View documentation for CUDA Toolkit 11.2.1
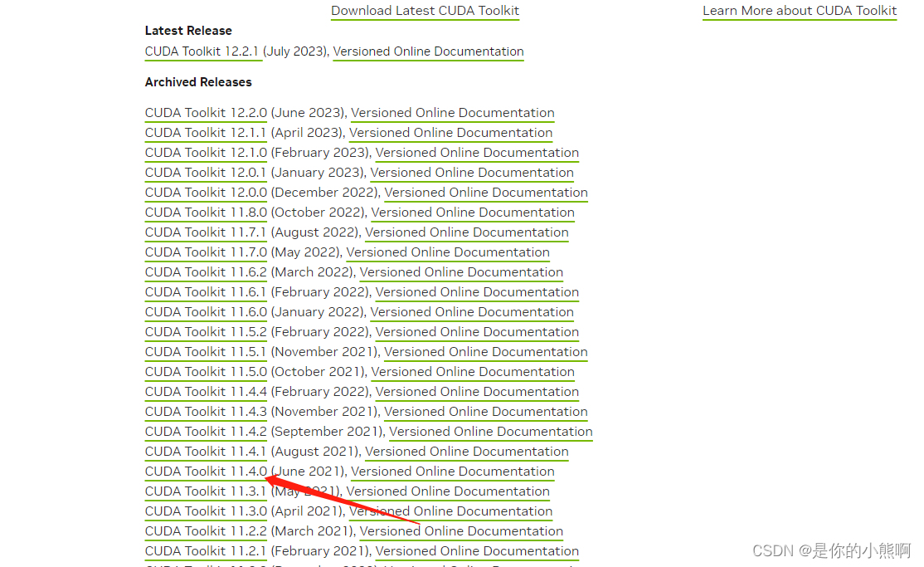The image size is (924, 567). click(477, 551)
